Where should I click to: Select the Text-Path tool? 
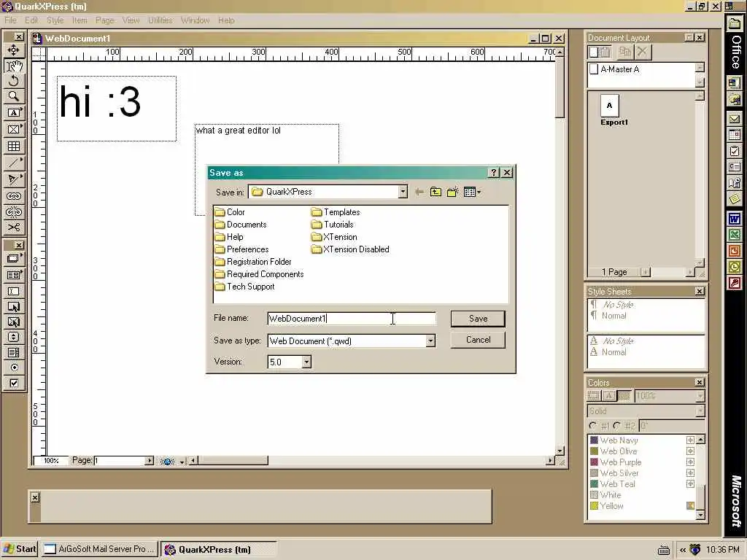13,179
